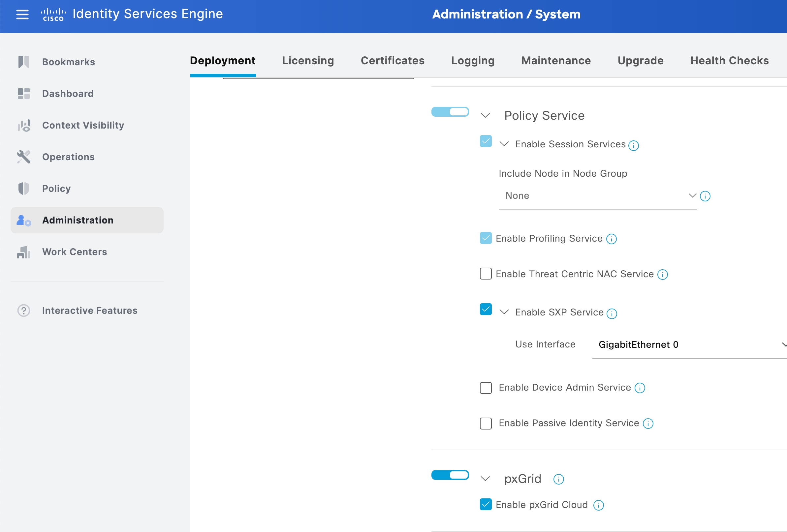Click info icon beside Enable Session Services

coord(633,145)
